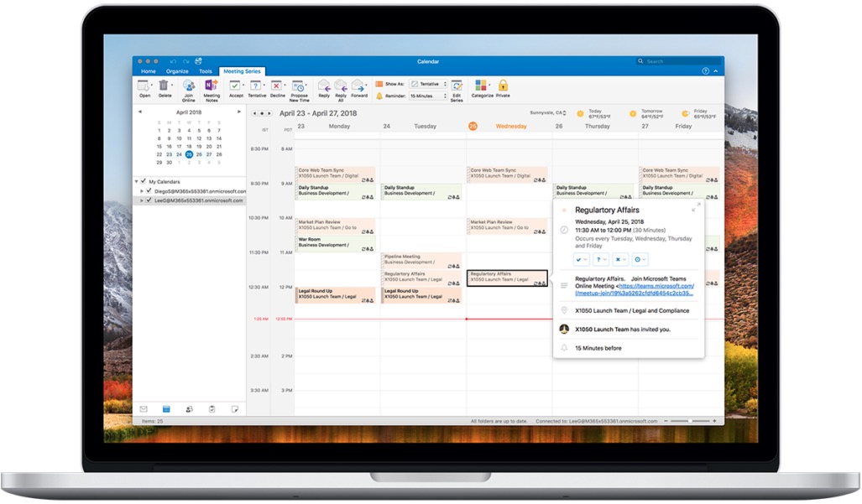Toggle the DiegoS calendar checkbox
862x504 pixels.
pyautogui.click(x=149, y=191)
